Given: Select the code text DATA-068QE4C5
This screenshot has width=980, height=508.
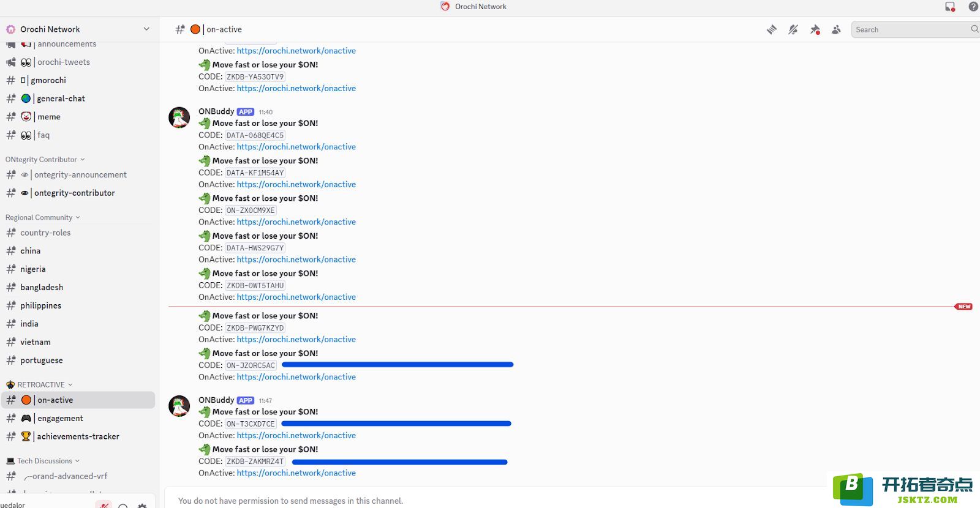Looking at the screenshot, I should pyautogui.click(x=255, y=135).
